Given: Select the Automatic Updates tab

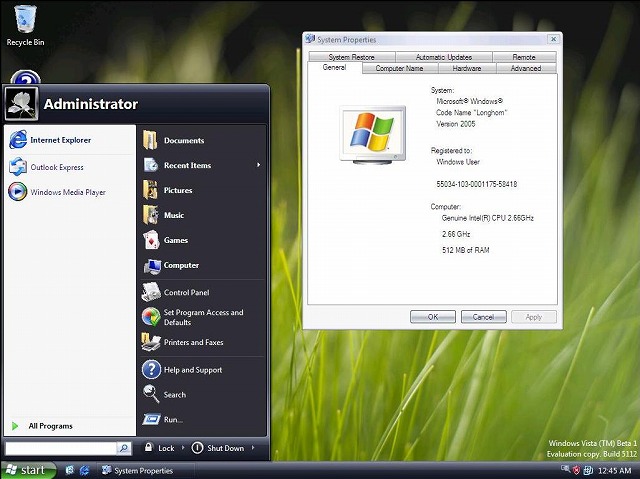Looking at the screenshot, I should tap(443, 58).
